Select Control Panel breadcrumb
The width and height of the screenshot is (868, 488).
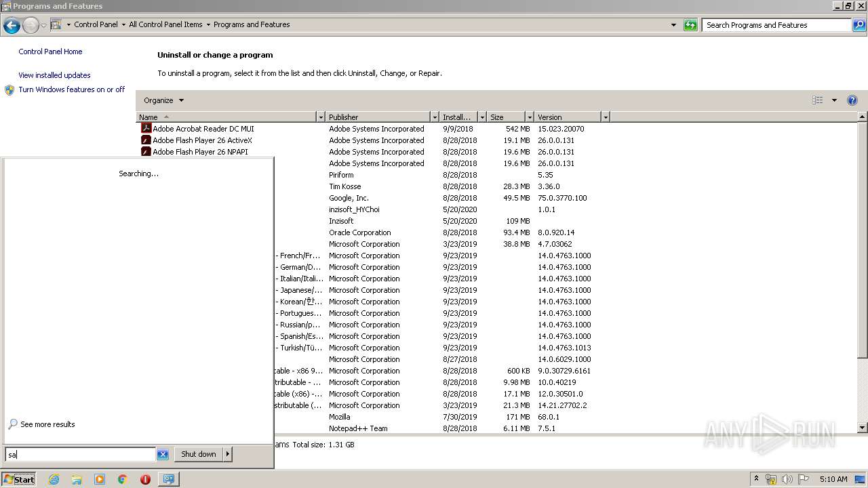pyautogui.click(x=96, y=24)
